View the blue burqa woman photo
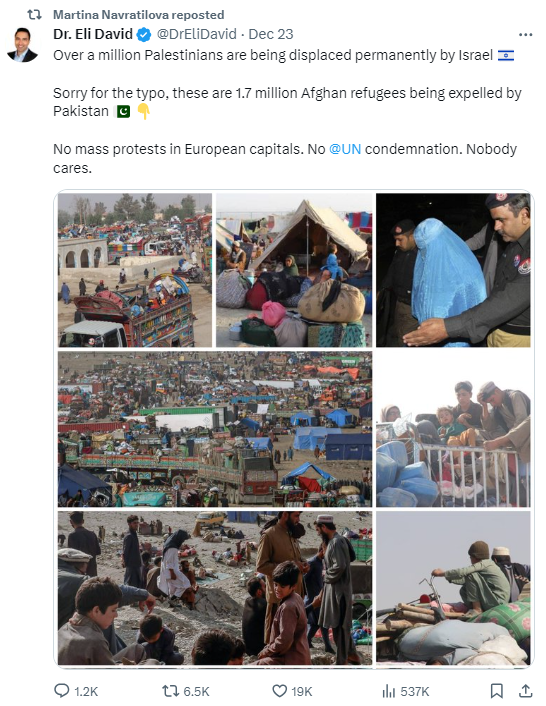The height and width of the screenshot is (706, 546). pyautogui.click(x=453, y=270)
